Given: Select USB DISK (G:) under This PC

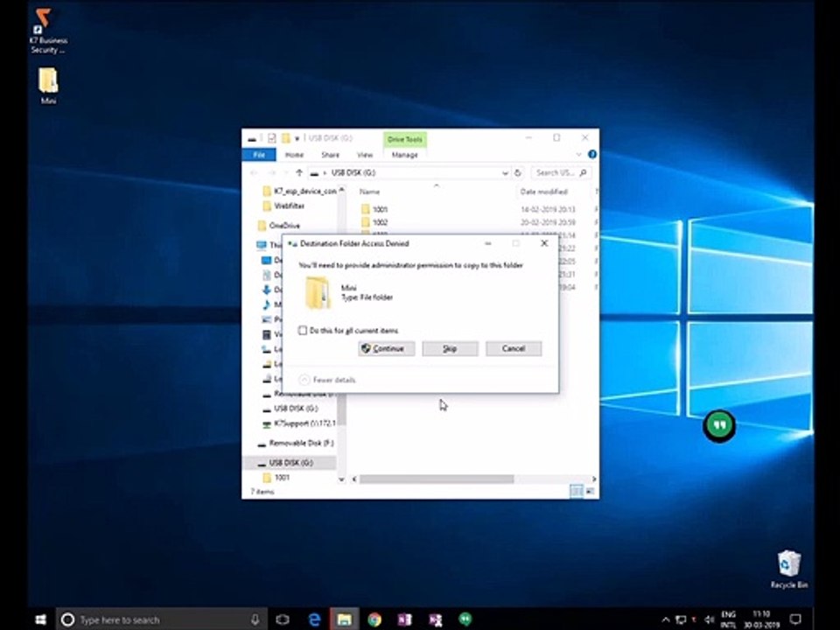Looking at the screenshot, I should point(290,409).
